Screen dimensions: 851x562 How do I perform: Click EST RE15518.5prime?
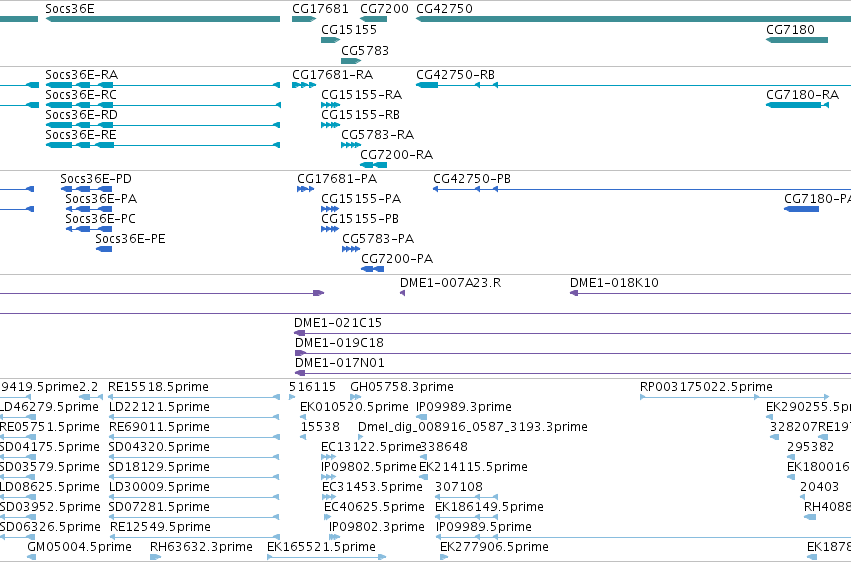[x=194, y=397]
